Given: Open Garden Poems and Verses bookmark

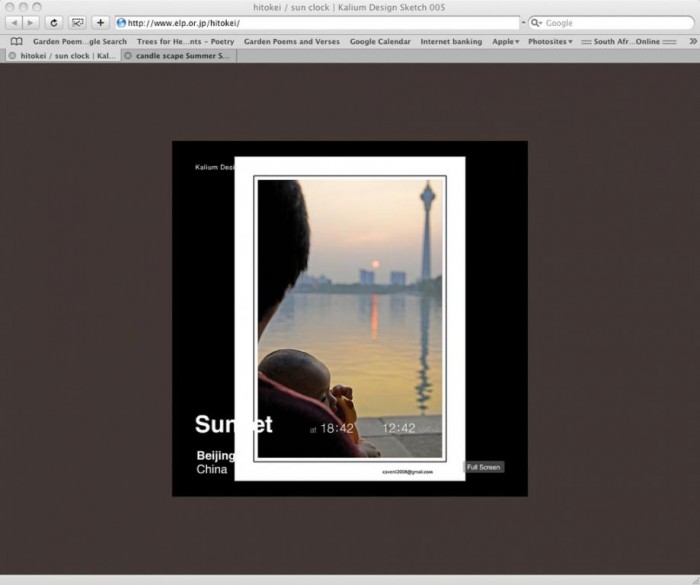Looking at the screenshot, I should [292, 42].
